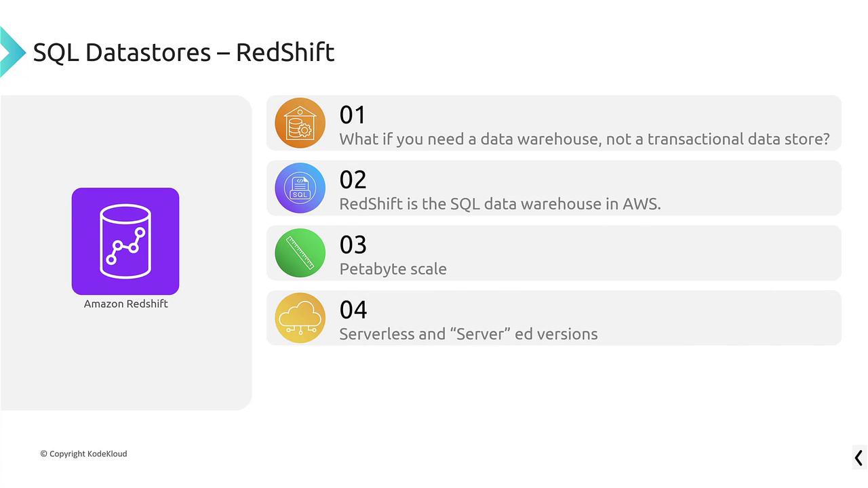This screenshot has width=868, height=488.
Task: Select the number 04 heading
Action: pyautogui.click(x=353, y=310)
